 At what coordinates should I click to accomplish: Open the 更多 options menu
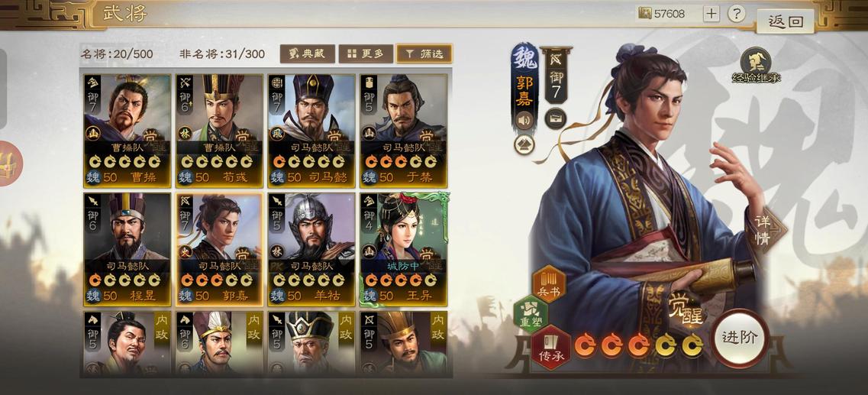(x=366, y=53)
